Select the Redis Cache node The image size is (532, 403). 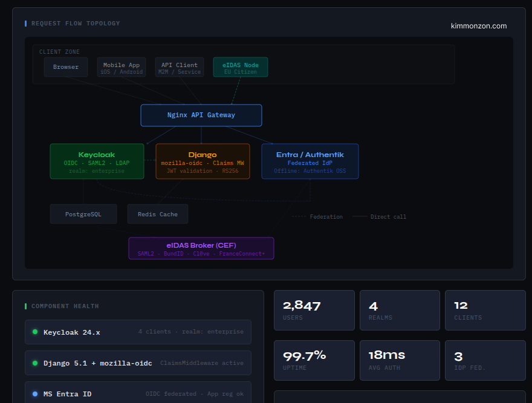point(157,213)
